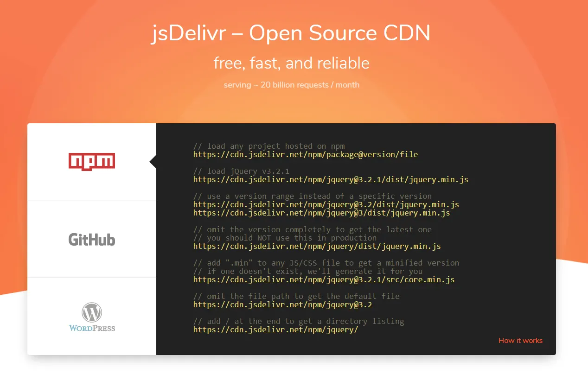Click the jsDelivr – Open Source CDN heading

click(x=291, y=33)
